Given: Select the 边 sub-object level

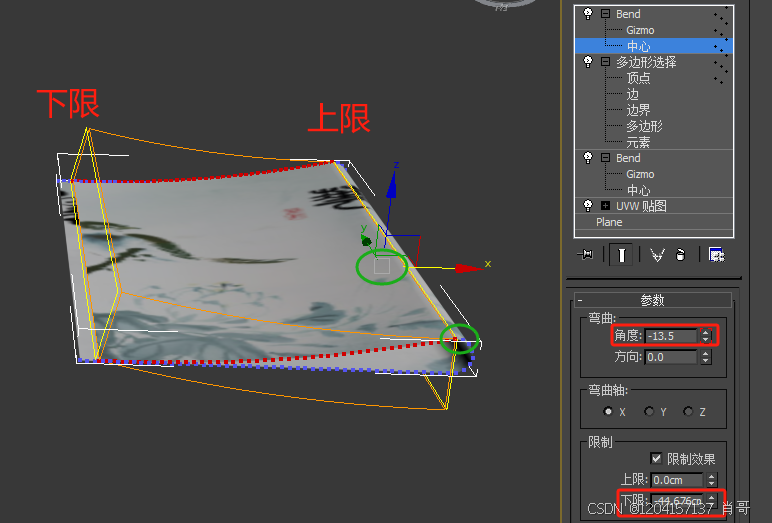Looking at the screenshot, I should coord(632,94).
